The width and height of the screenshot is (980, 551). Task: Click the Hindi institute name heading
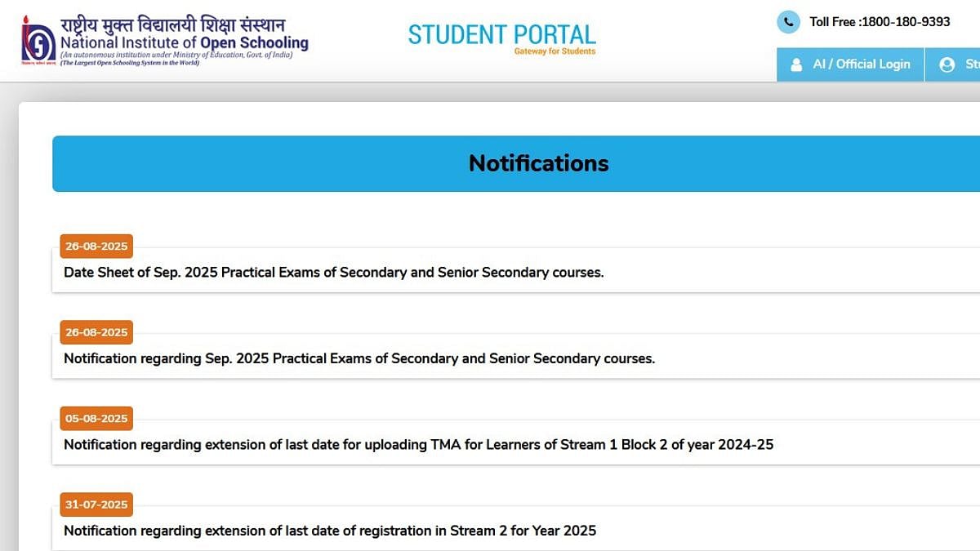tap(172, 23)
